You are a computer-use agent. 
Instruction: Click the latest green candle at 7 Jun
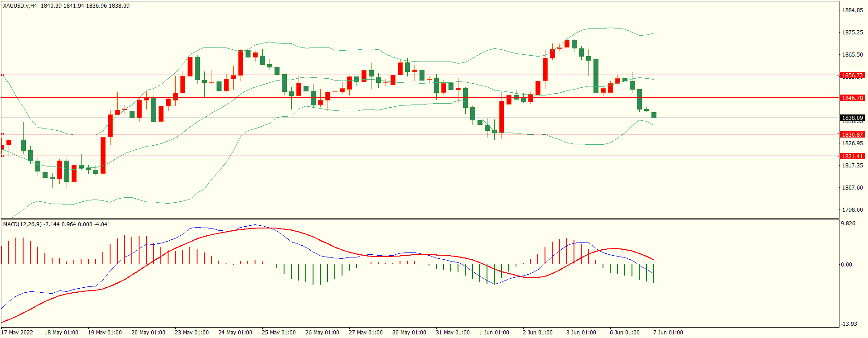[654, 115]
